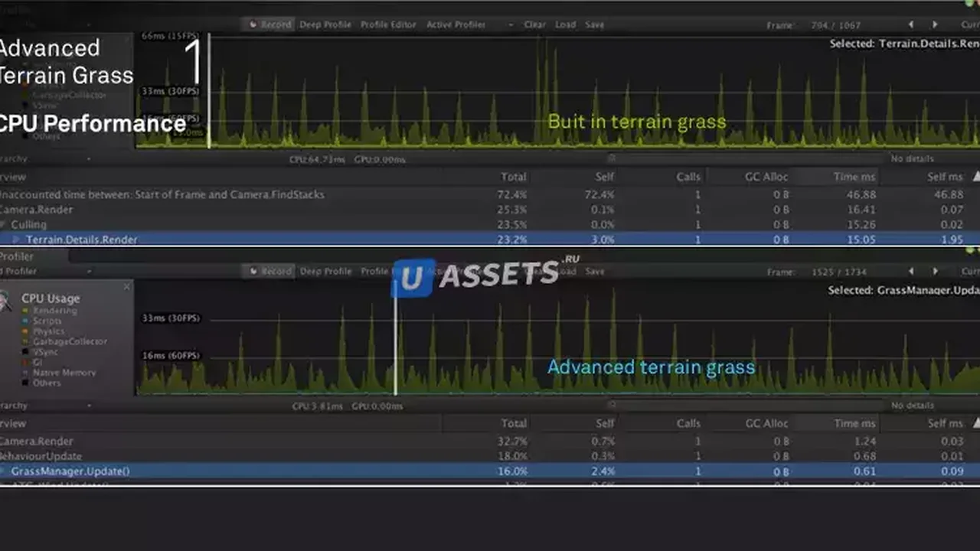
Task: Click the CPU:3.81ms readout
Action: click(x=317, y=406)
